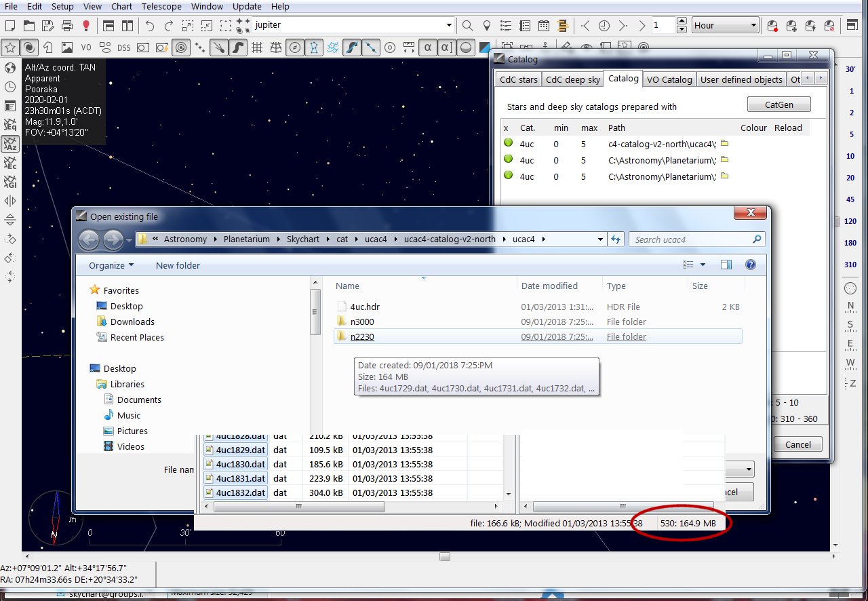Undo the last chart change
Image resolution: width=868 pixels, height=601 pixels.
[150, 26]
